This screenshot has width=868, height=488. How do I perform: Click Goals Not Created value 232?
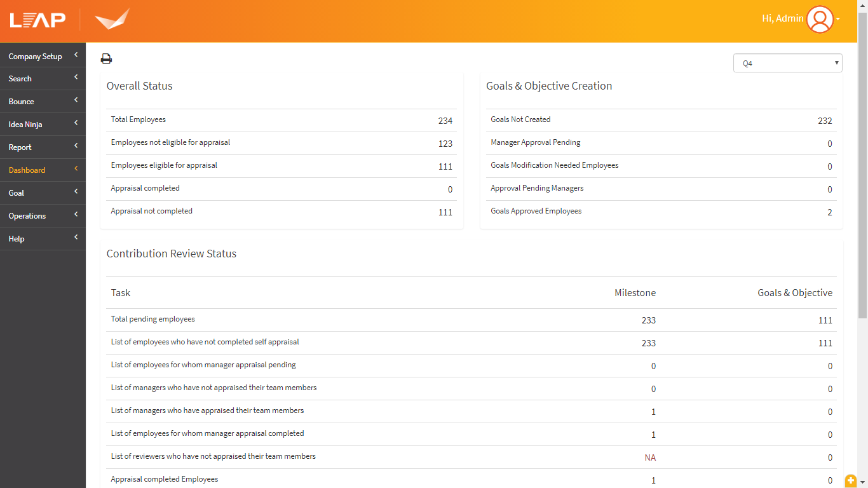coord(825,121)
